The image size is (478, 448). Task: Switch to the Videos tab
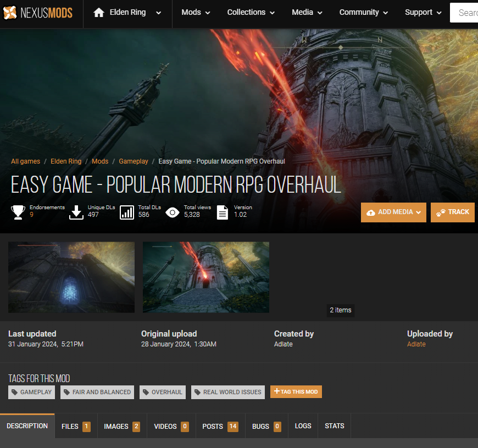(171, 427)
